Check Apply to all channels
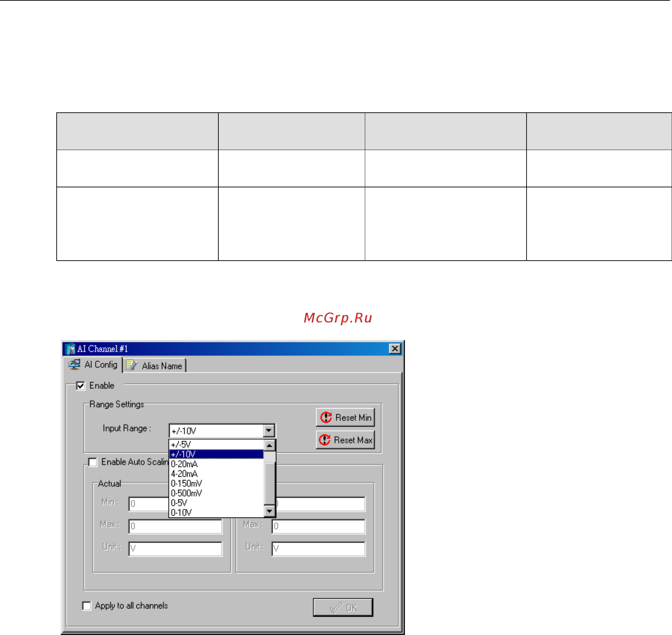Screen dimensions: 672x635 point(86,606)
